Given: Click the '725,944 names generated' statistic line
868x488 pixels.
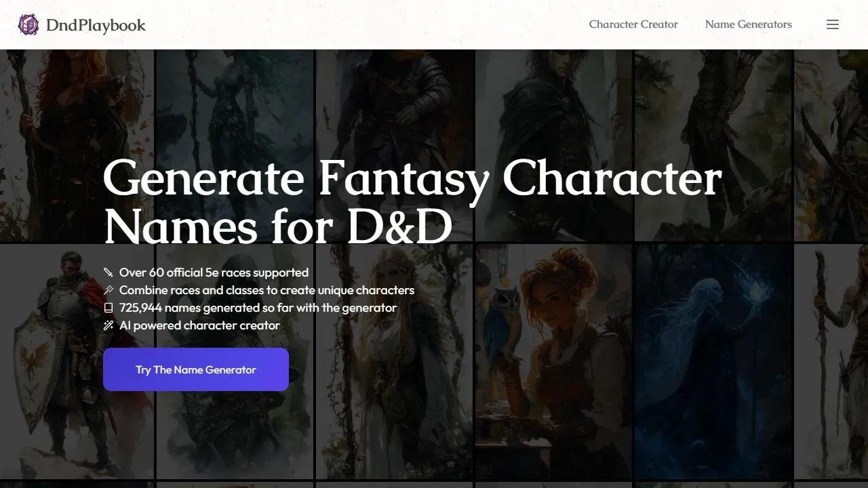Looking at the screenshot, I should [x=258, y=308].
